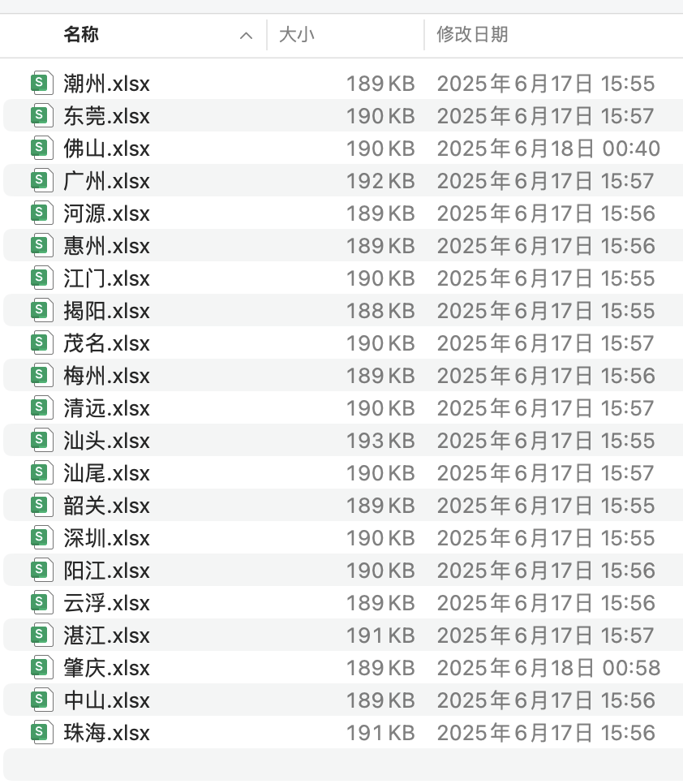Sort files by 修改日期 column header
Screen dimensions: 683x784
472,35
